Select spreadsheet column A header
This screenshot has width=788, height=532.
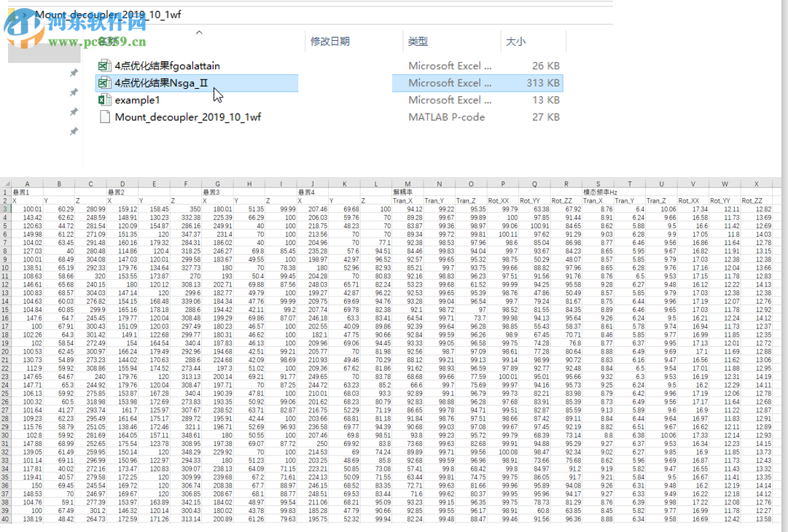[27, 184]
